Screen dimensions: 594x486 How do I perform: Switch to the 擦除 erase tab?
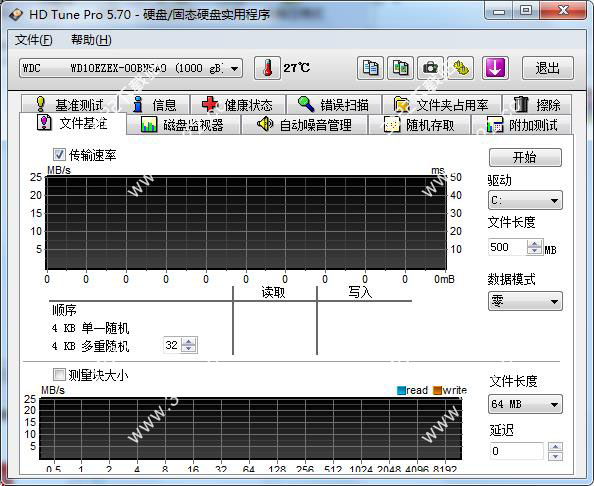coord(537,104)
